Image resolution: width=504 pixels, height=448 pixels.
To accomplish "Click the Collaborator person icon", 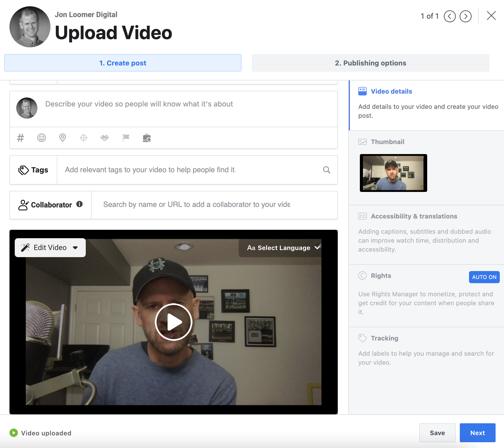I will 23,205.
